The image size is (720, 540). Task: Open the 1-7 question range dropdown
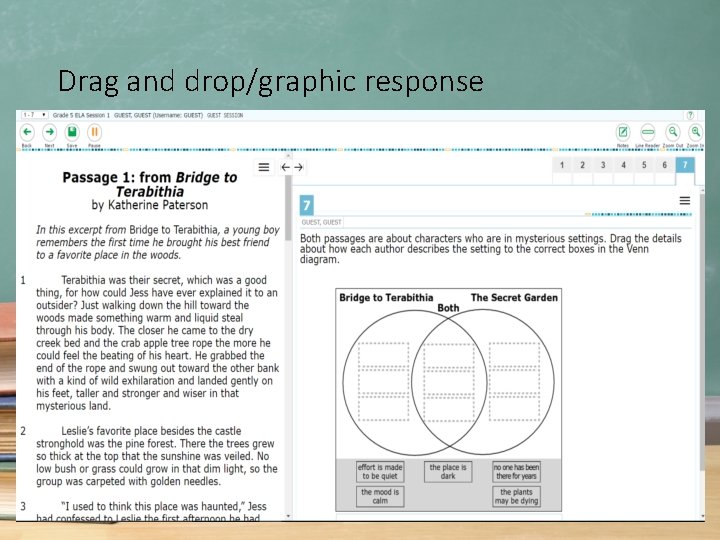(x=35, y=115)
